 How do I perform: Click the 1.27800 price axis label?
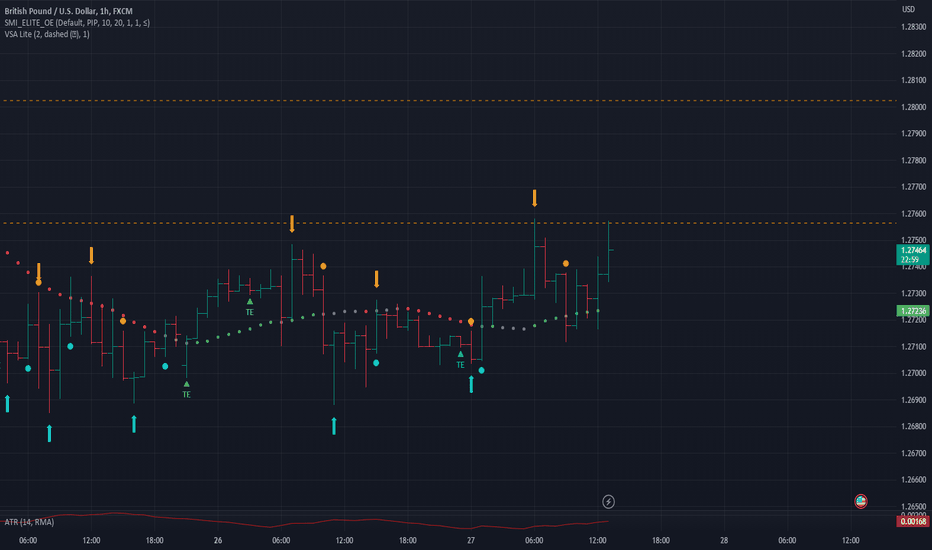point(914,161)
